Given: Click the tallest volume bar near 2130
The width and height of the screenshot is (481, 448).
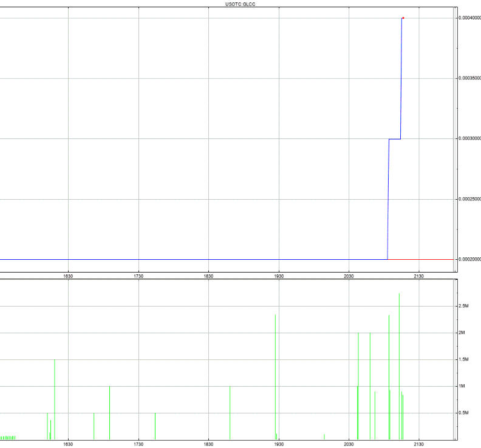Looking at the screenshot, I should 399,364.
